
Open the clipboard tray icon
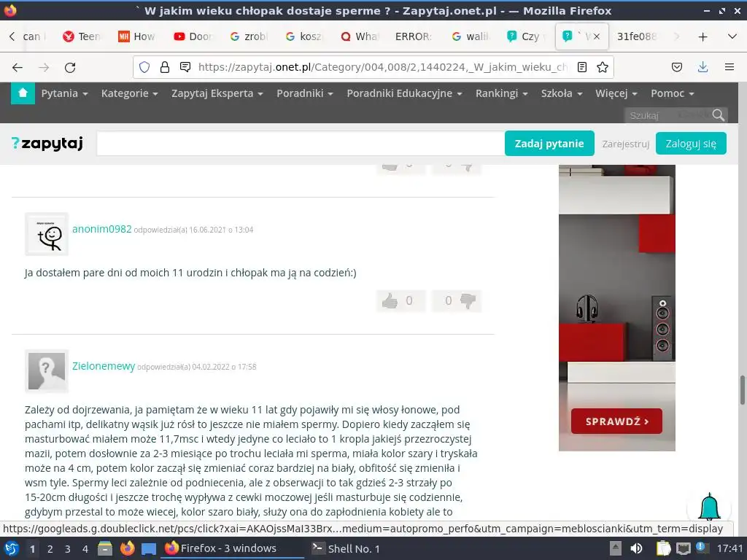[x=663, y=548]
